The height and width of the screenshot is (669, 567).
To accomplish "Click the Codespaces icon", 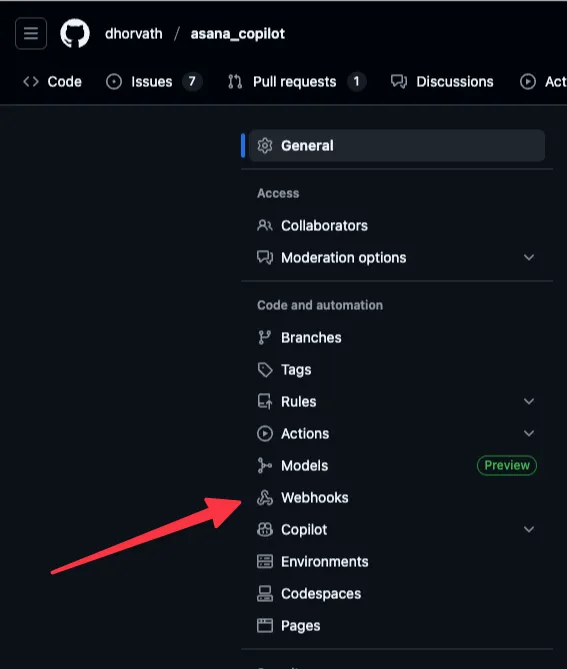I will pos(265,593).
